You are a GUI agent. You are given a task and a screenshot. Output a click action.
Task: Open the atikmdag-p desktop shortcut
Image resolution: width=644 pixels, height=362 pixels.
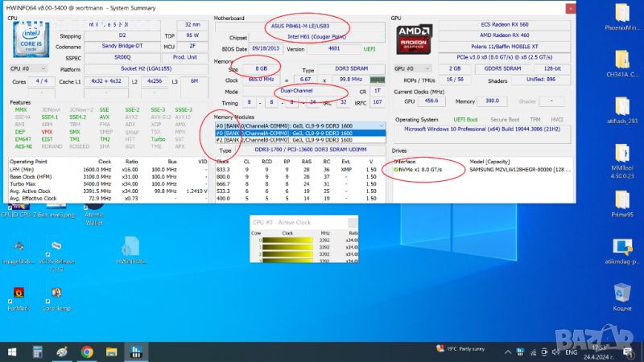point(622,251)
